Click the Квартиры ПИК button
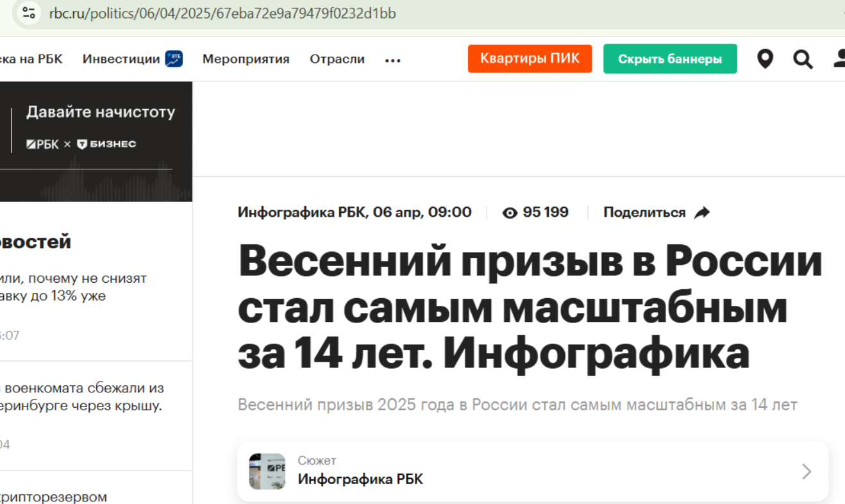Image resolution: width=845 pixels, height=504 pixels. 530,58
